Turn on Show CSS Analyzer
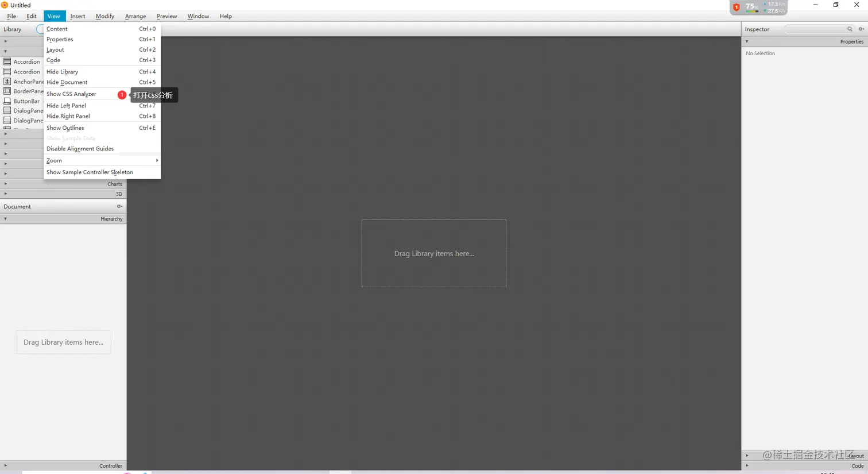 71,94
